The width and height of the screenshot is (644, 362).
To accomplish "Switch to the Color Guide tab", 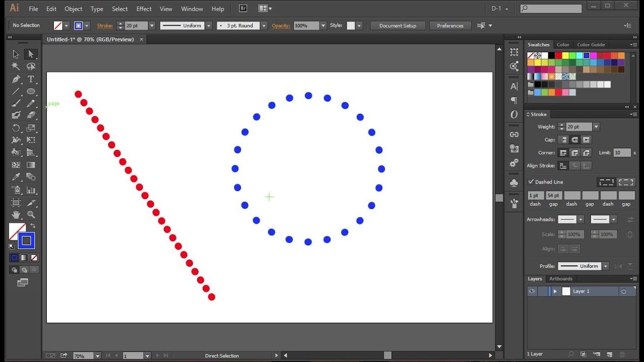I will 591,45.
